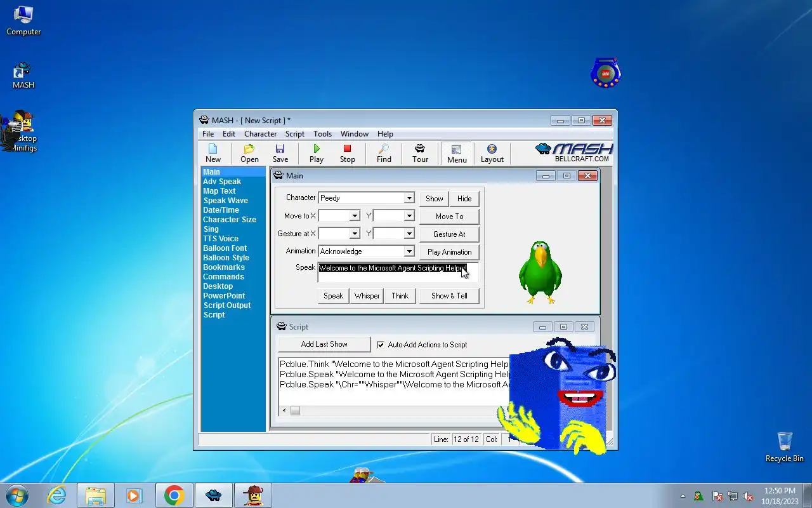Viewport: 812px width, 508px height.
Task: Open Find with the magnifier icon
Action: 384,153
